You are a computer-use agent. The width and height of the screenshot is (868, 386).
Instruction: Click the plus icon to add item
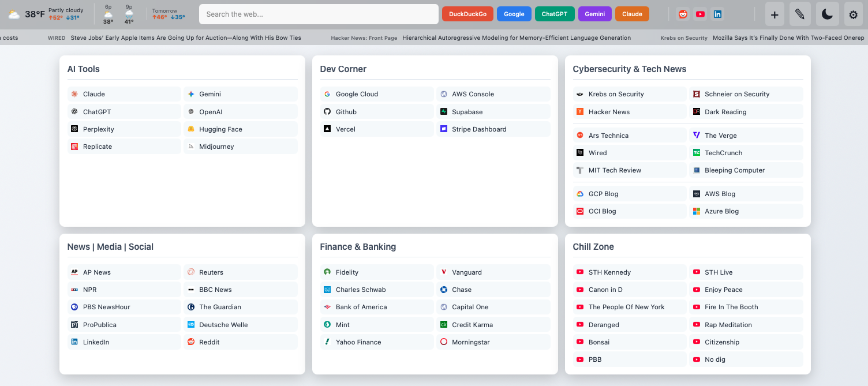click(775, 14)
